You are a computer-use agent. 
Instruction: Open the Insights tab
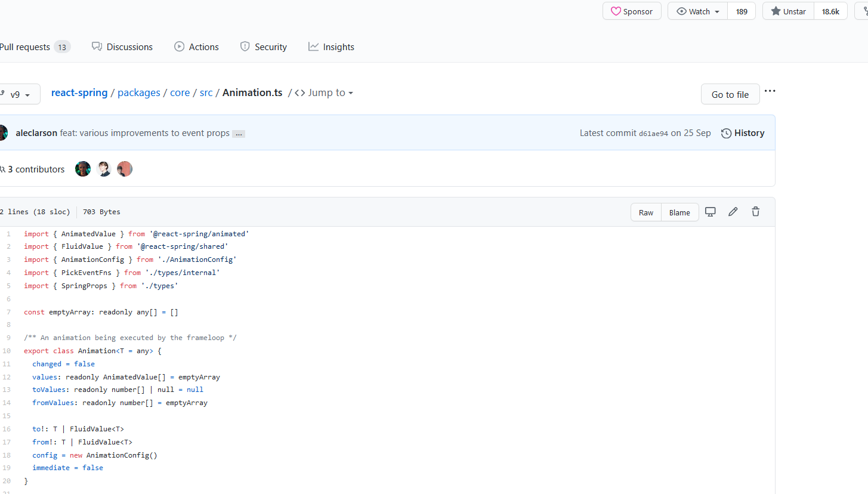pos(331,47)
